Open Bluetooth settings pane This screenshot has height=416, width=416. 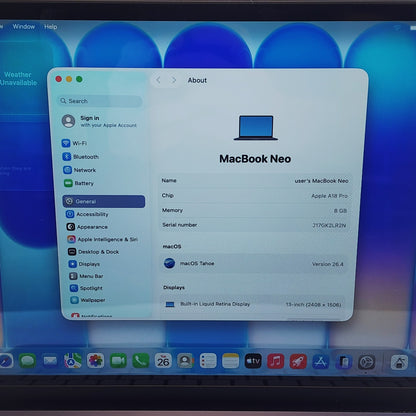[x=81, y=157]
